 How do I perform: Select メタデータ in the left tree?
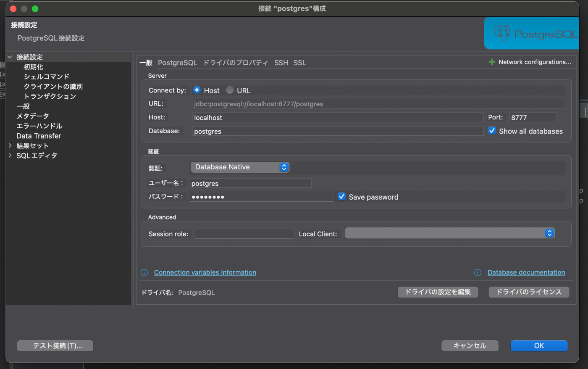click(x=33, y=116)
